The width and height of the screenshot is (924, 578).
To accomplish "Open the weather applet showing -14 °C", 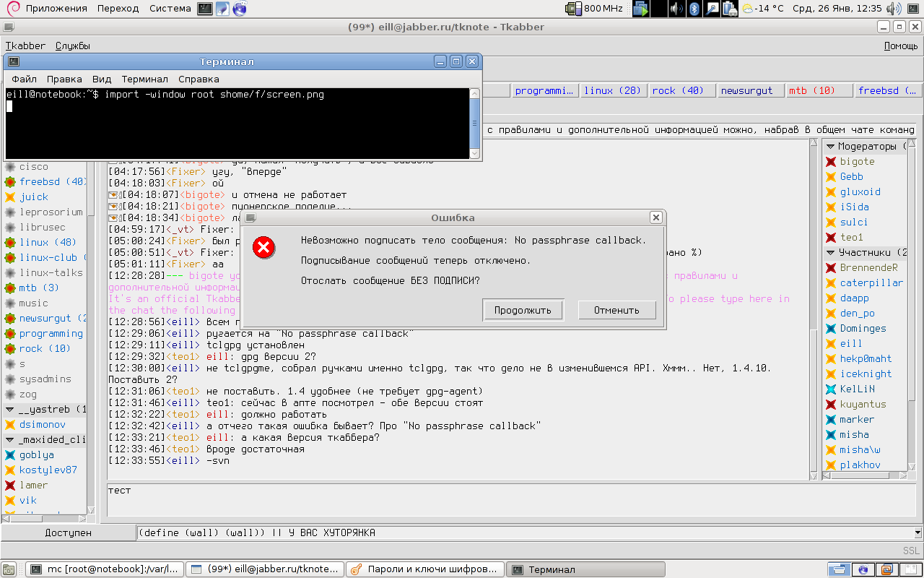I will click(762, 9).
